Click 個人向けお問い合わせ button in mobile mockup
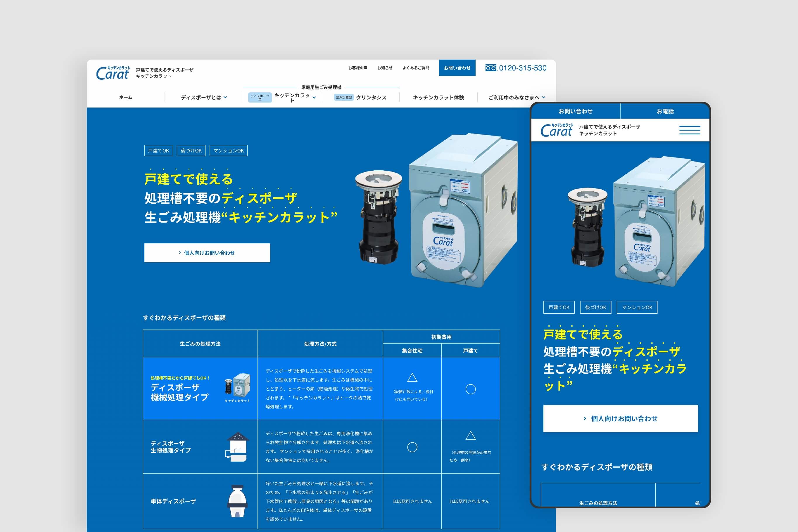This screenshot has width=798, height=532. pos(621,418)
